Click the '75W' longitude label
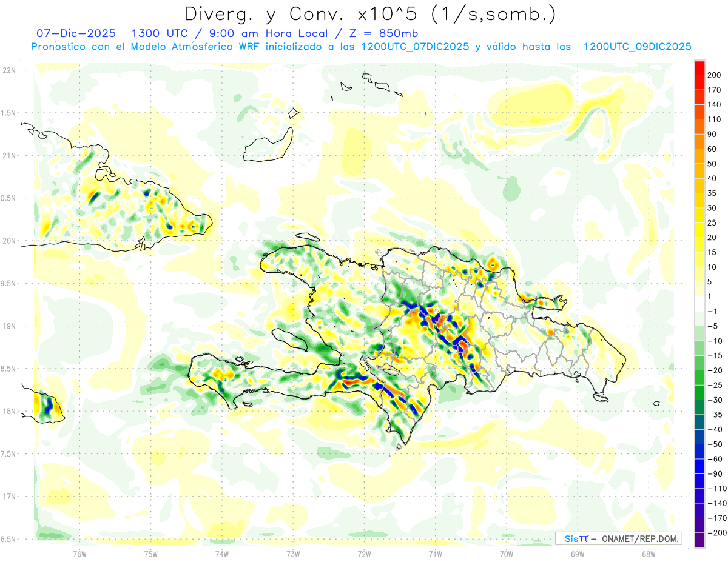The height and width of the screenshot is (562, 728). (151, 554)
